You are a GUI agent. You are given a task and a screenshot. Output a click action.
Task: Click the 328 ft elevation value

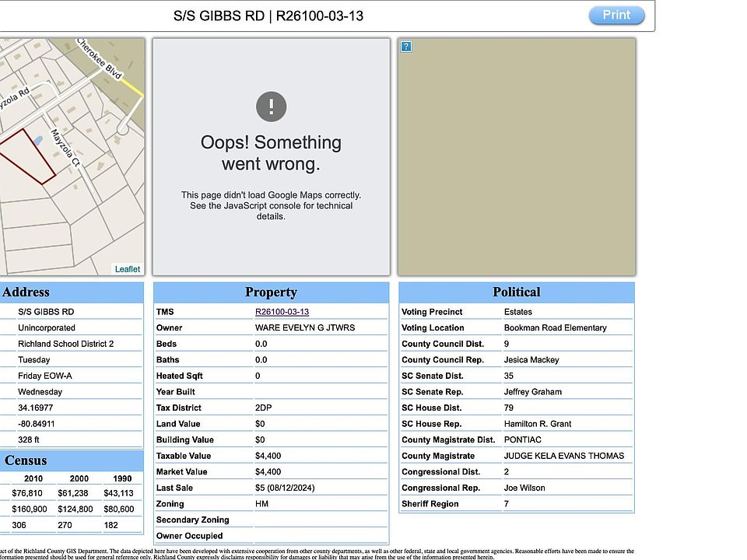pyautogui.click(x=29, y=440)
